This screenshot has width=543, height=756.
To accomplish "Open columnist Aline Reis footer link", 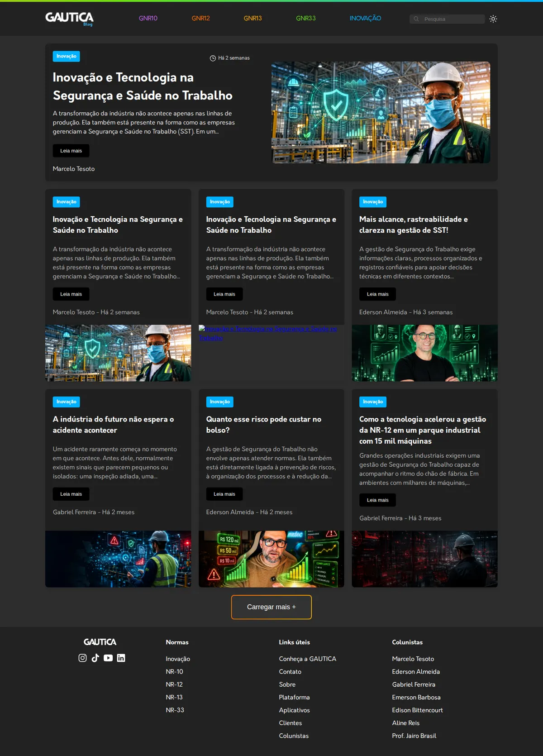I will tap(406, 723).
